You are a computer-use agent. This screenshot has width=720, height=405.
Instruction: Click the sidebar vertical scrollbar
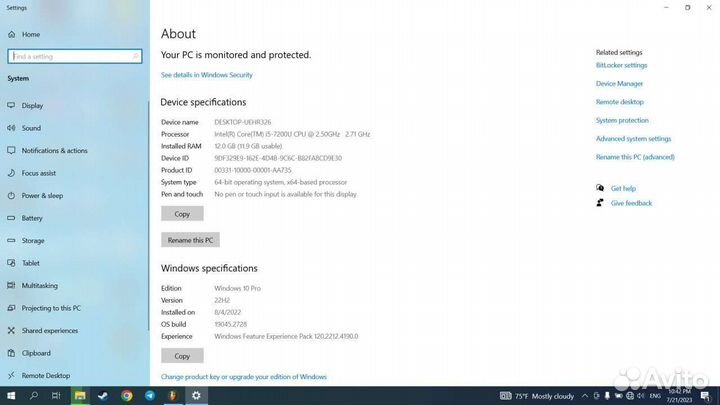pyautogui.click(x=148, y=215)
